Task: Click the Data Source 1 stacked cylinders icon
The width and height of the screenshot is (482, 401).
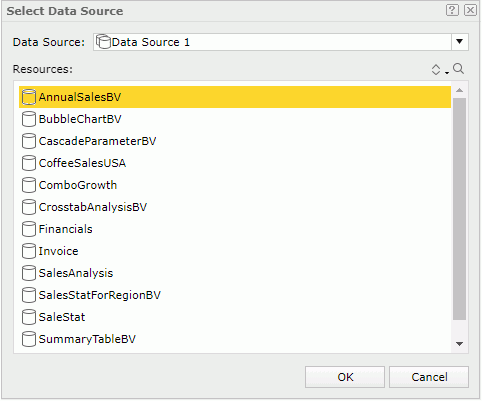Action: [x=103, y=42]
